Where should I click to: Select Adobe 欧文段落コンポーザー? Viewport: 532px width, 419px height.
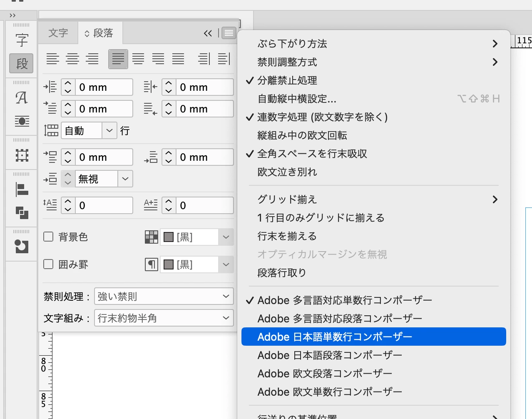click(x=374, y=374)
